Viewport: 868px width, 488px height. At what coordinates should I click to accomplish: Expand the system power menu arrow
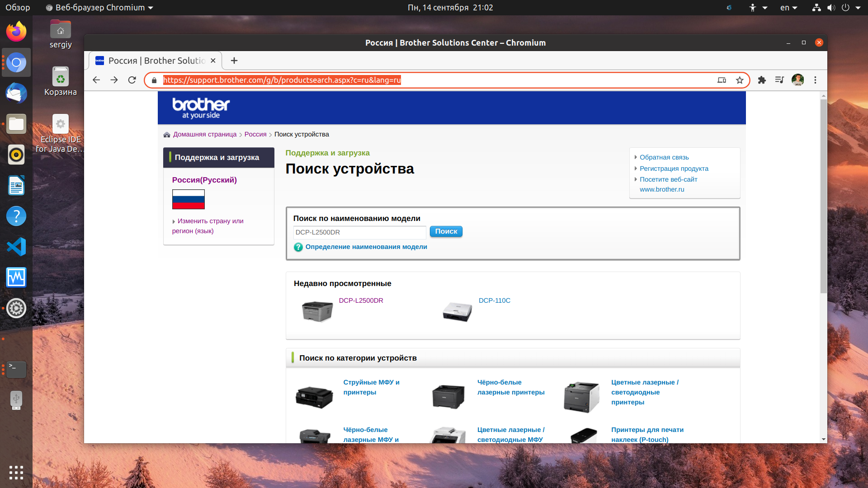[x=858, y=8]
